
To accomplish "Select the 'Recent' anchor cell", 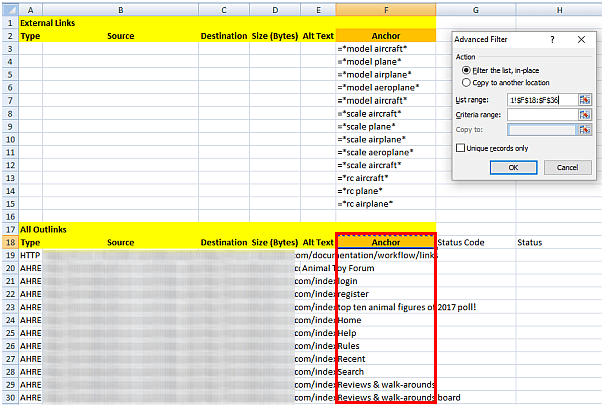I will point(386,359).
